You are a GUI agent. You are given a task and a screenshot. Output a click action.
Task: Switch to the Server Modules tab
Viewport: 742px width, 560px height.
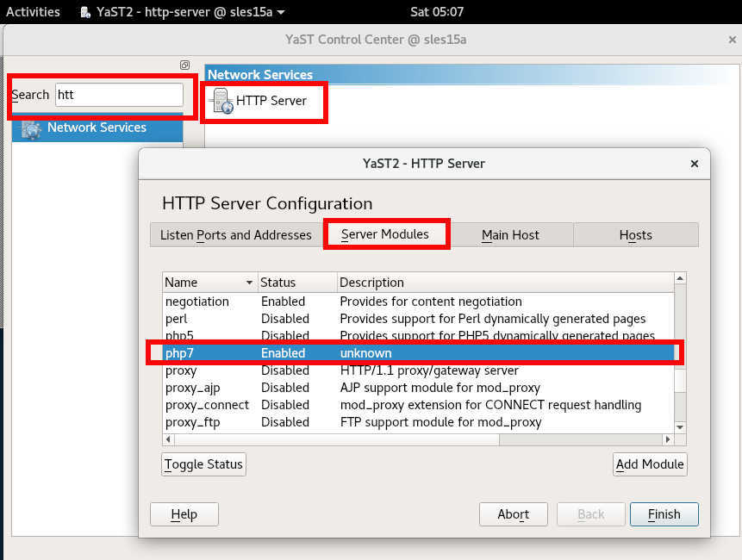pyautogui.click(x=385, y=234)
